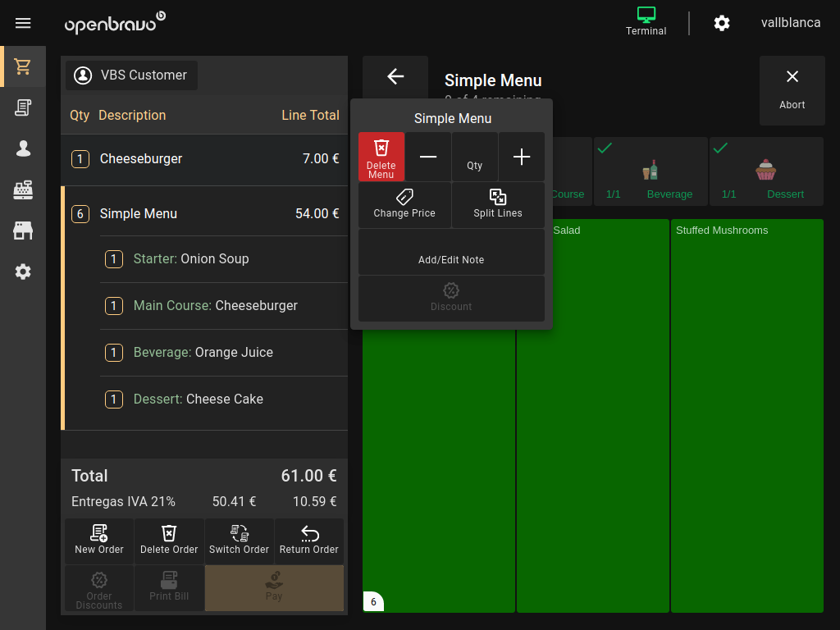Abort the menu configuration
The width and height of the screenshot is (840, 630).
(x=792, y=90)
